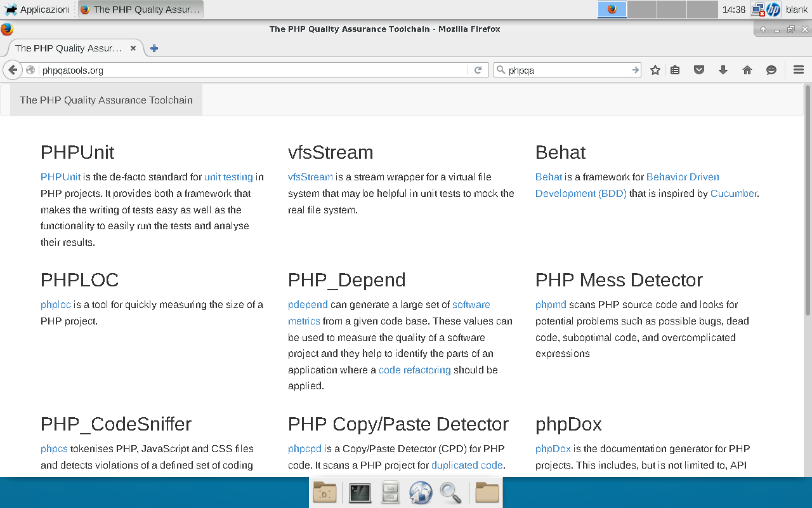
Task: Open the home folder dock icon
Action: tap(487, 493)
